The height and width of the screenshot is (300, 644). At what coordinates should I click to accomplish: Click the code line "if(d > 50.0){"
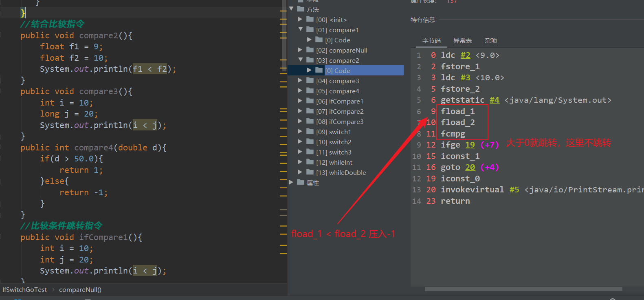click(x=71, y=159)
